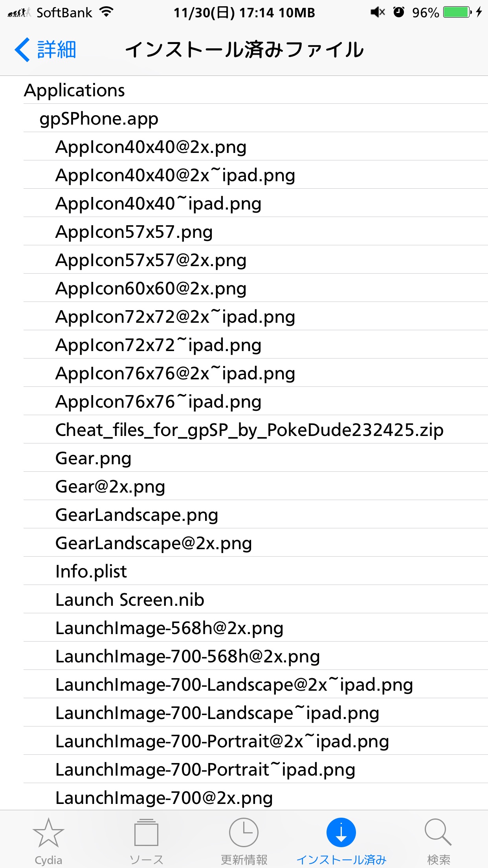
Task: Tap the Wi-Fi indicator in the status bar
Action: [x=106, y=12]
